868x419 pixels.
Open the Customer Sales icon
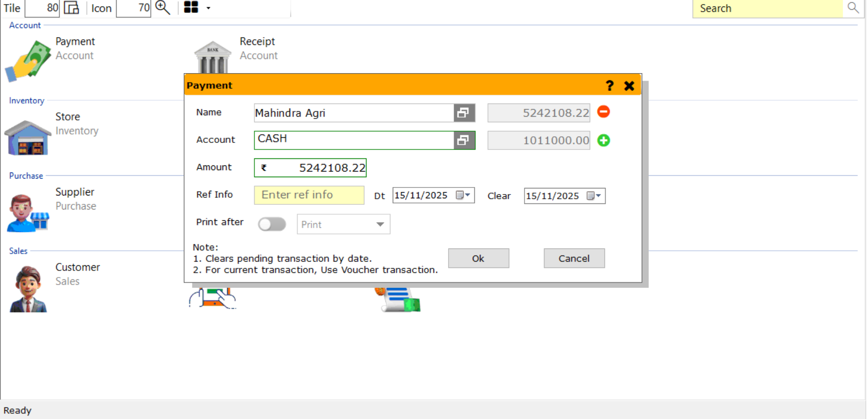[x=28, y=289]
